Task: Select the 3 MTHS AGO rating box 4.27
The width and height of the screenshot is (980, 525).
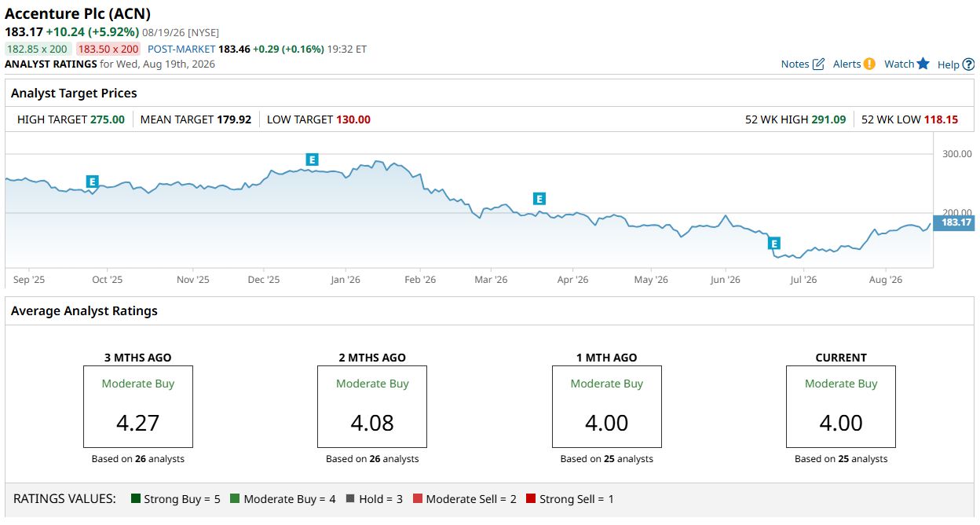Action: pos(138,406)
